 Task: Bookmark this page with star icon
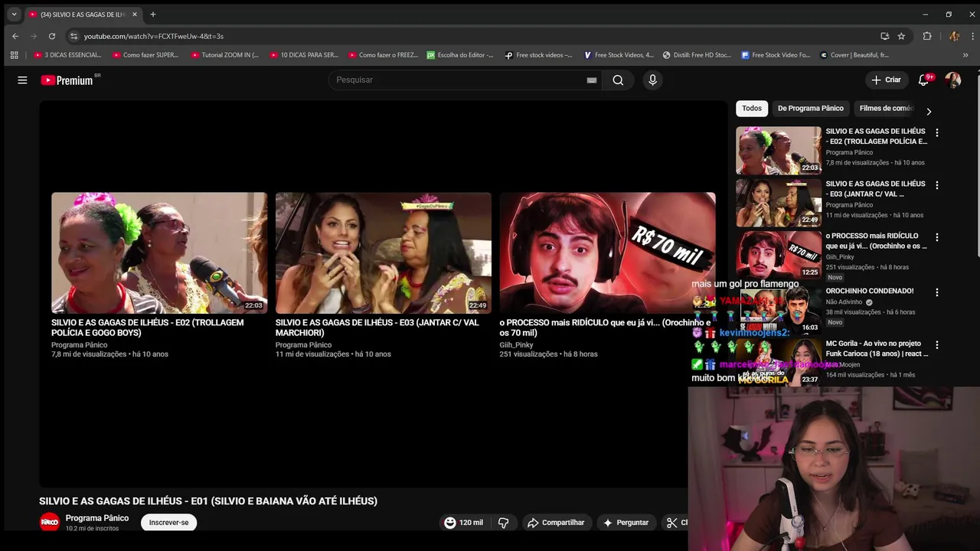click(x=901, y=36)
